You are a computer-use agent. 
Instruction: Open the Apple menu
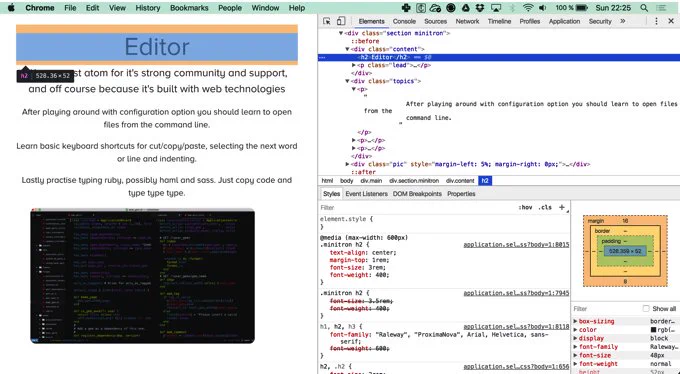(x=11, y=7)
